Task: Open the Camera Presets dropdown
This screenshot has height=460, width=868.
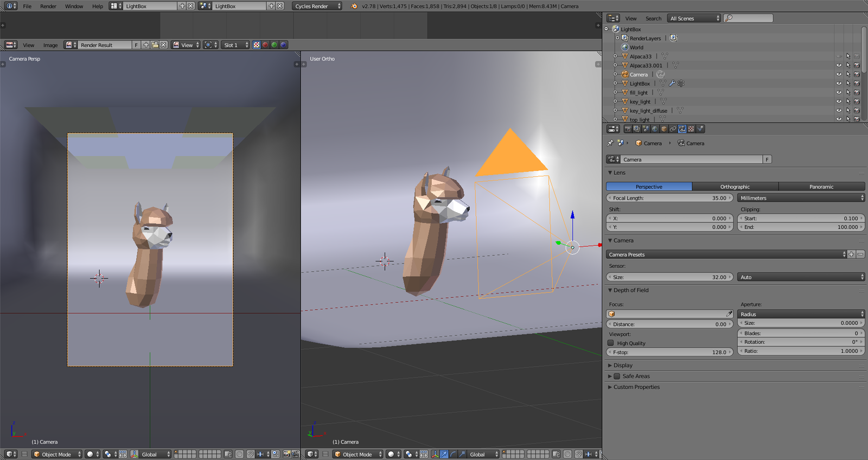Action: click(726, 254)
